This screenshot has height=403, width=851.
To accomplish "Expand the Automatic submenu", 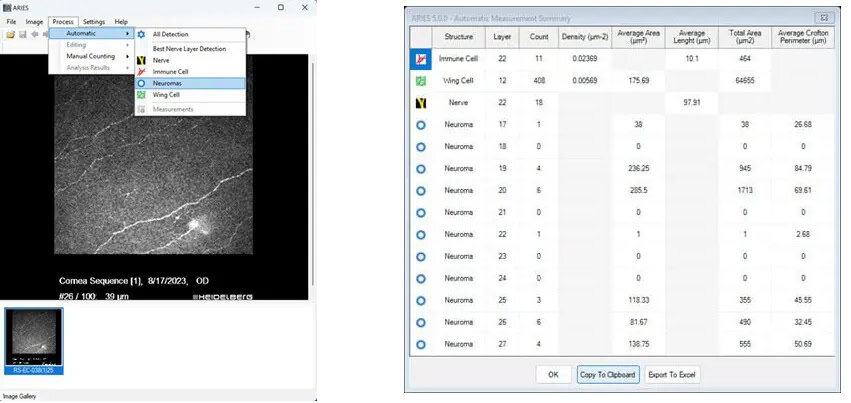I will [91, 33].
